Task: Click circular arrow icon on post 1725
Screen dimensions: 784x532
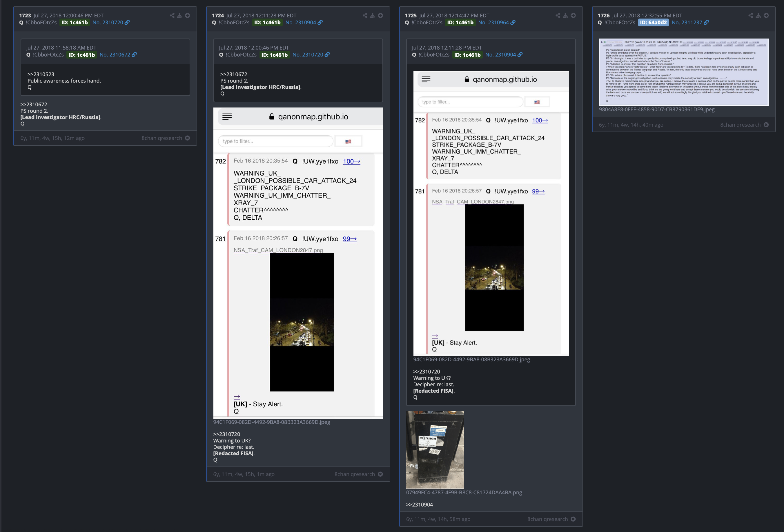Action: point(574,16)
